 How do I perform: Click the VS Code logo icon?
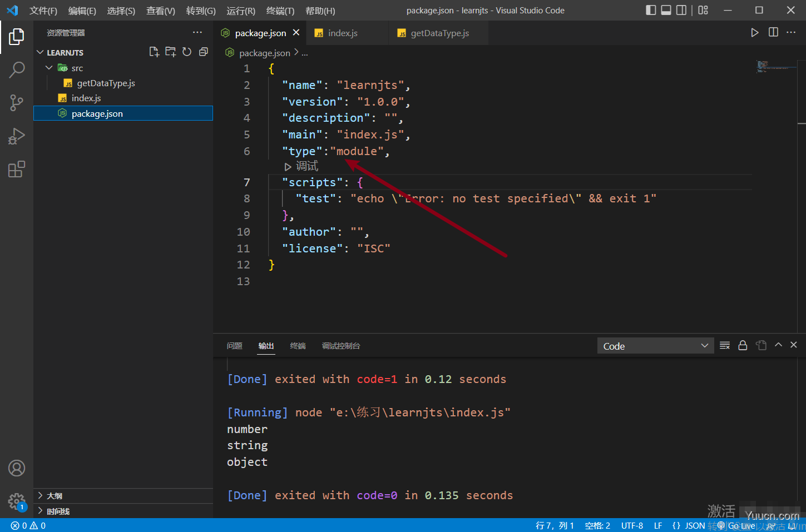12,11
